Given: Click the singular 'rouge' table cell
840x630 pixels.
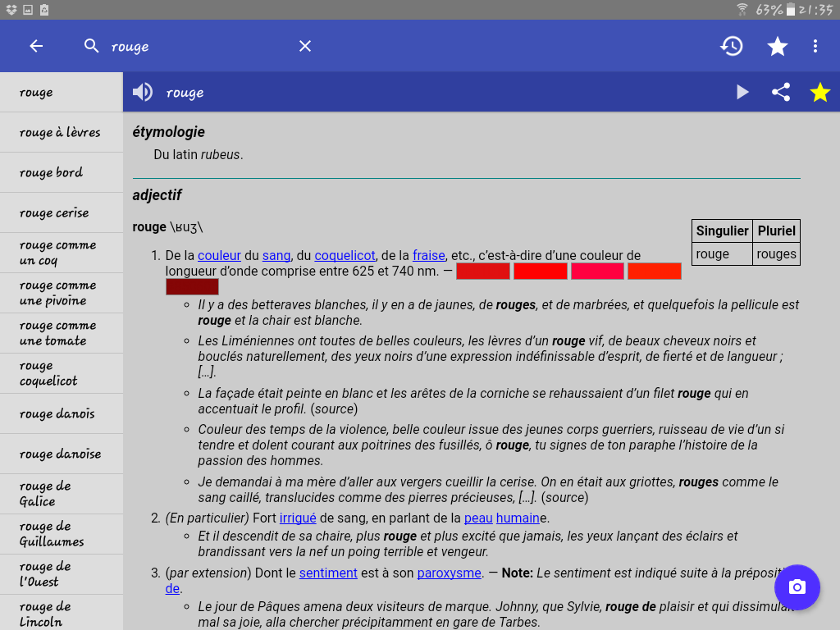Looking at the screenshot, I should [x=722, y=254].
